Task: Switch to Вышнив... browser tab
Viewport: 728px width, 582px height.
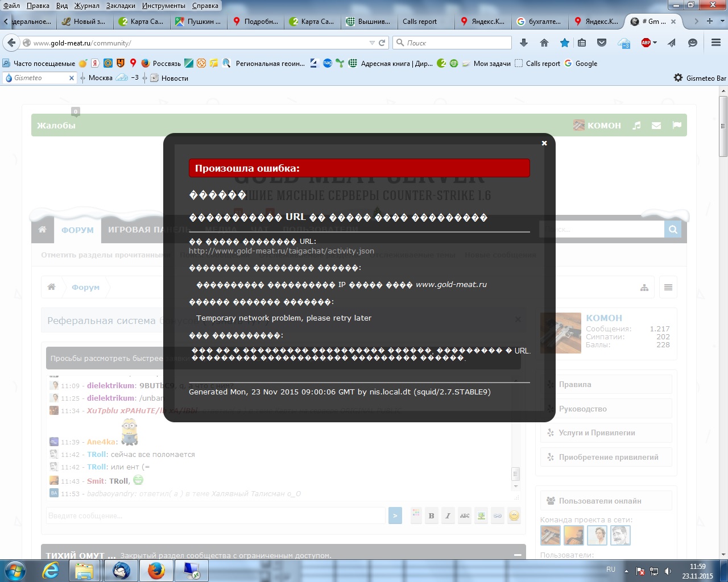Action: [369, 22]
